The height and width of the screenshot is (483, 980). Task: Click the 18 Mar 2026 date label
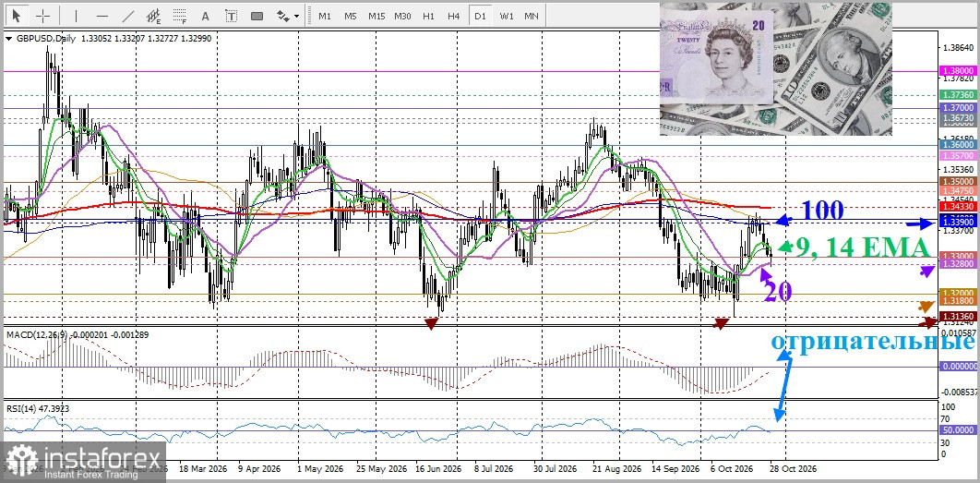tap(203, 468)
